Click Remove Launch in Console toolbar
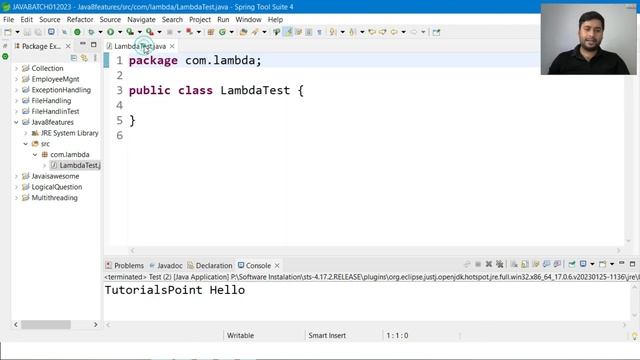Image resolution: width=640 pixels, height=360 pixels. (489, 264)
